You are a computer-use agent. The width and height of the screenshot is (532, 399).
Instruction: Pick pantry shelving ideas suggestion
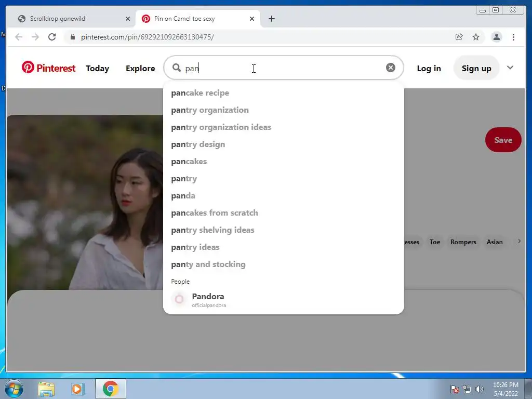[283, 230]
